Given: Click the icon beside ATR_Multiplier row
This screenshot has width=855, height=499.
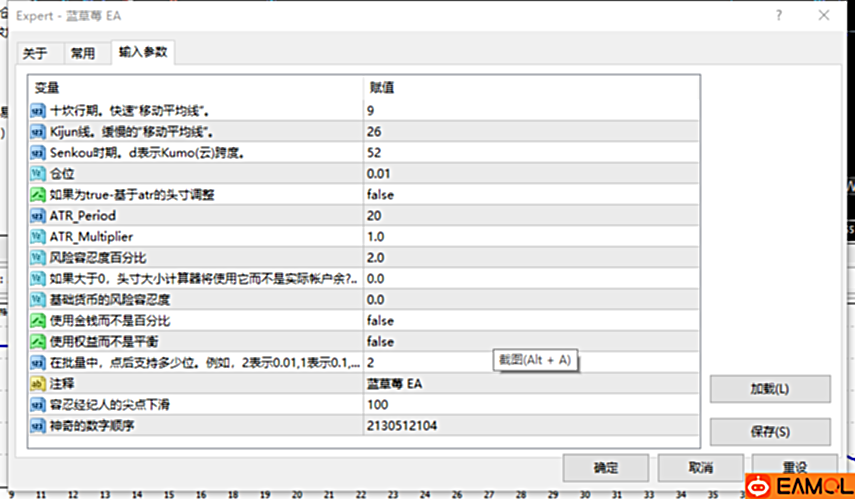Looking at the screenshot, I should (x=38, y=237).
